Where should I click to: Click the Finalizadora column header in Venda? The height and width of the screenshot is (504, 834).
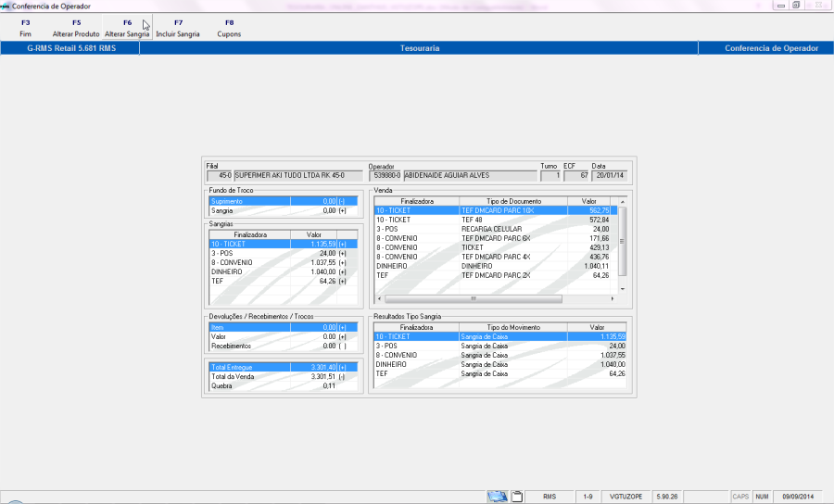(417, 201)
